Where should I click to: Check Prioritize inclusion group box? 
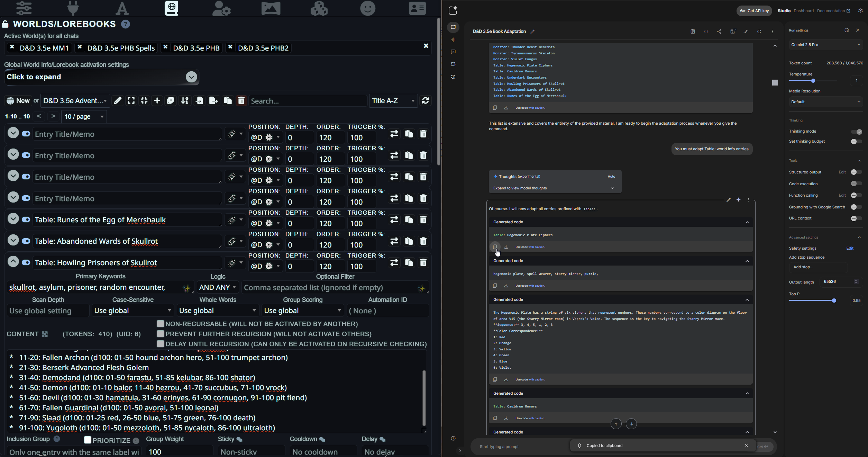tap(88, 440)
